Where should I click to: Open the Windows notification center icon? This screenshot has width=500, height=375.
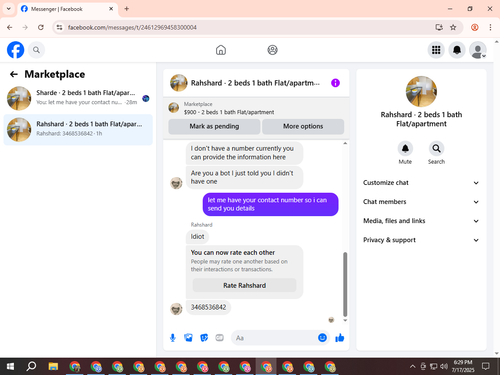[486, 367]
